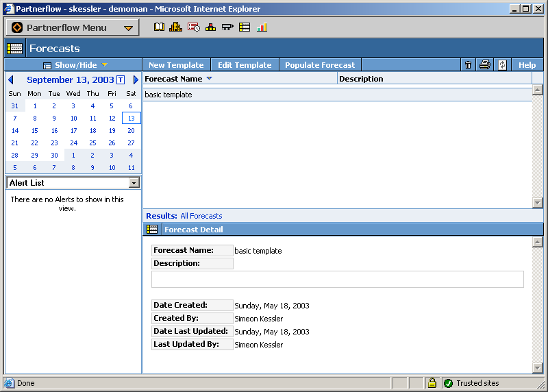Open the office building companies icon
The width and height of the screenshot is (548, 392).
point(176,27)
